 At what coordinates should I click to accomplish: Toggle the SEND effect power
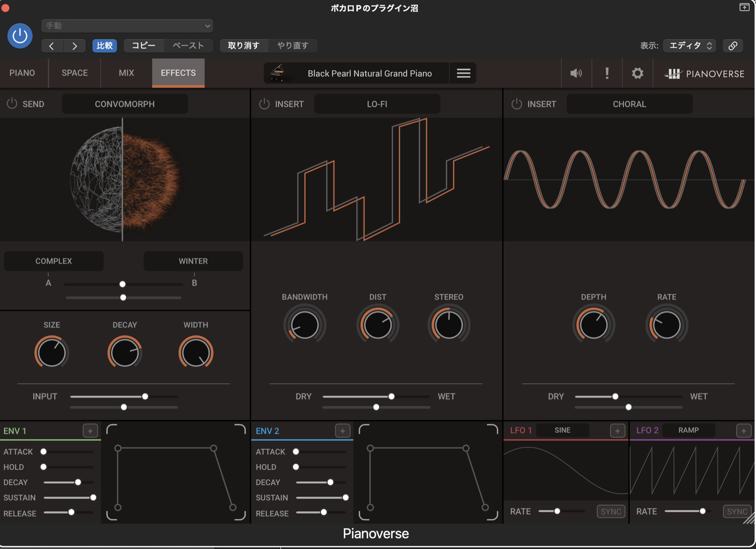(x=12, y=104)
